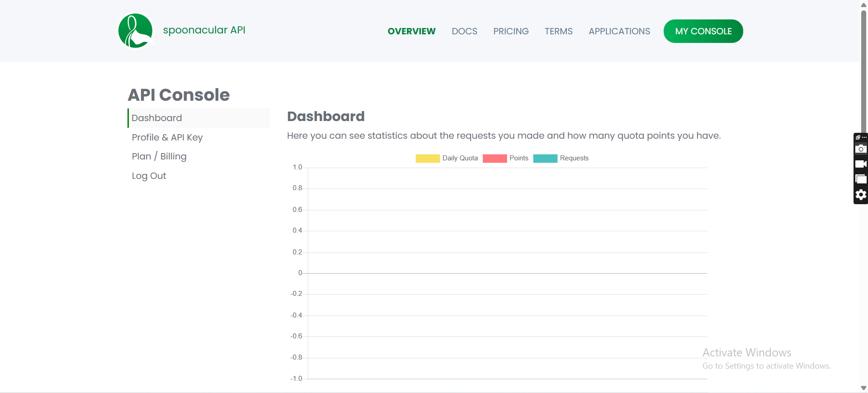Open the Pricing page
Image resolution: width=868 pixels, height=393 pixels.
(511, 31)
